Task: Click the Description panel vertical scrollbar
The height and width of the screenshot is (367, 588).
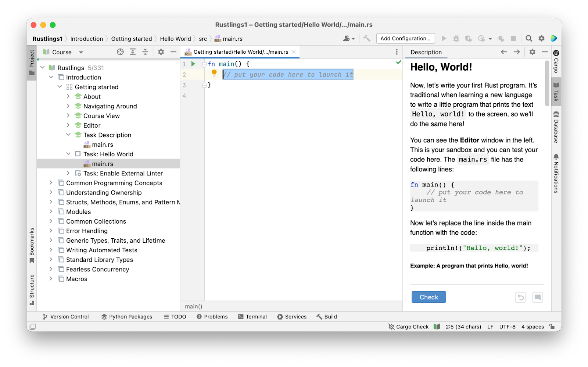Action: click(x=547, y=83)
